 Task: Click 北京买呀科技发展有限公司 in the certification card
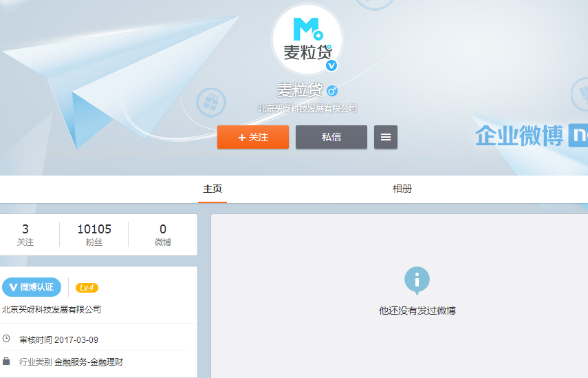pos(52,310)
